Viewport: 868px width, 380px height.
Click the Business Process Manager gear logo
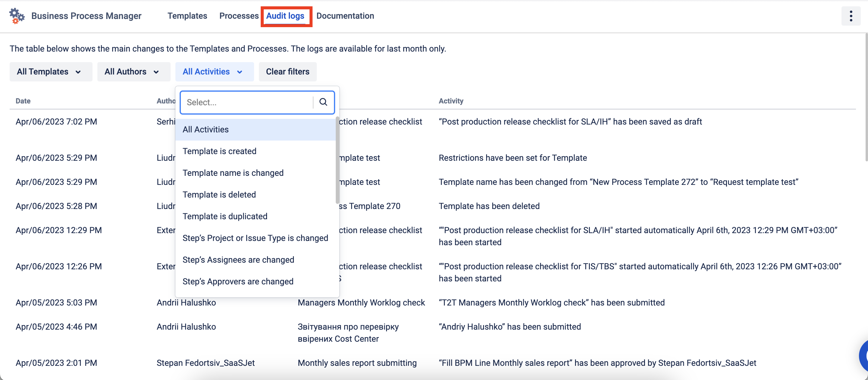pyautogui.click(x=16, y=16)
